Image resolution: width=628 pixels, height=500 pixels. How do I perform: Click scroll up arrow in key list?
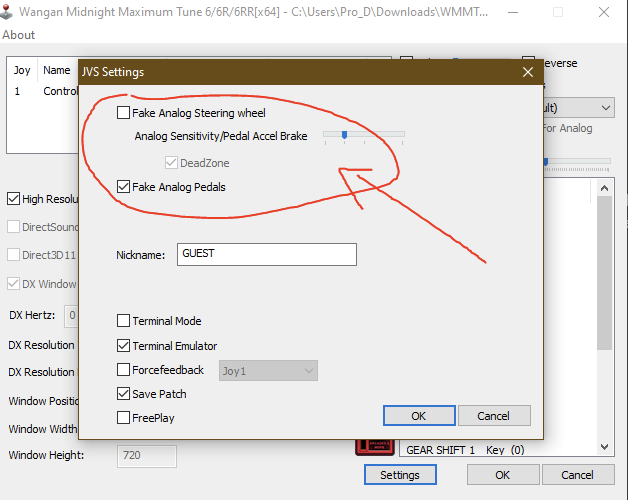pyautogui.click(x=604, y=188)
